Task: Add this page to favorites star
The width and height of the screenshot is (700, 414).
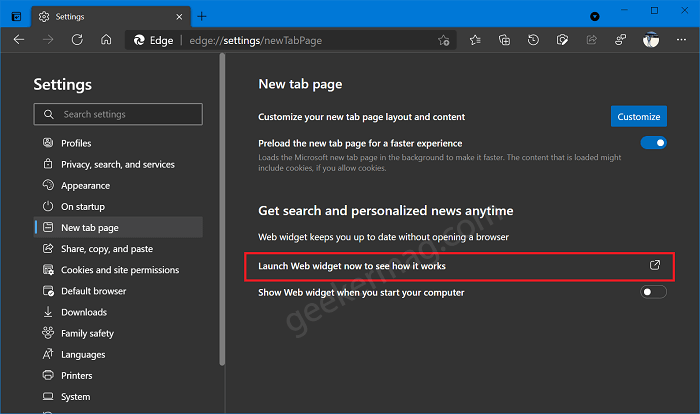Action: (443, 40)
